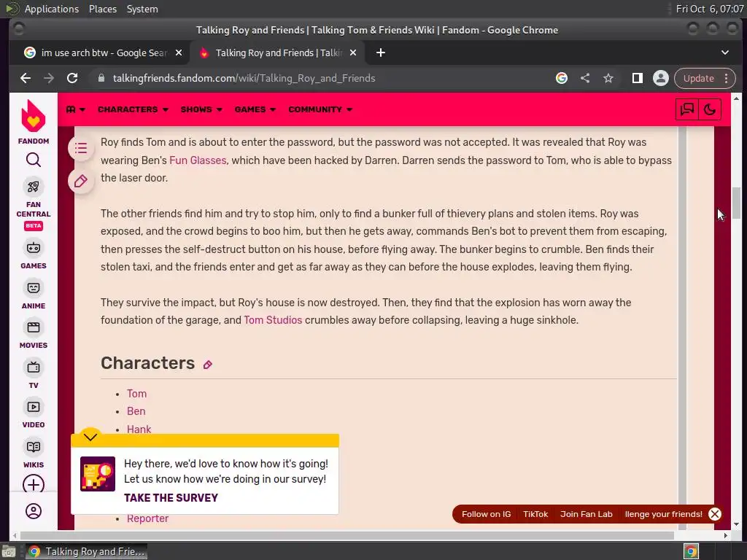Open the Fandom sidebar search icon

click(34, 160)
